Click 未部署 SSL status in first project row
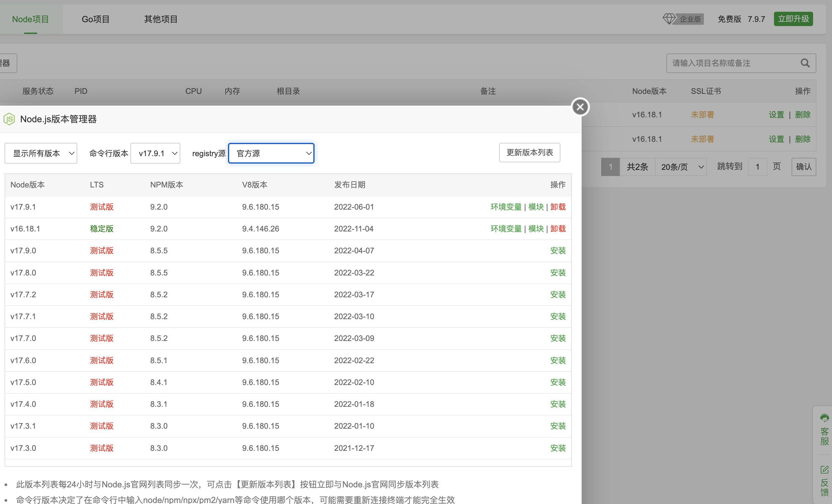Screen dimensions: 832x504 [x=702, y=115]
